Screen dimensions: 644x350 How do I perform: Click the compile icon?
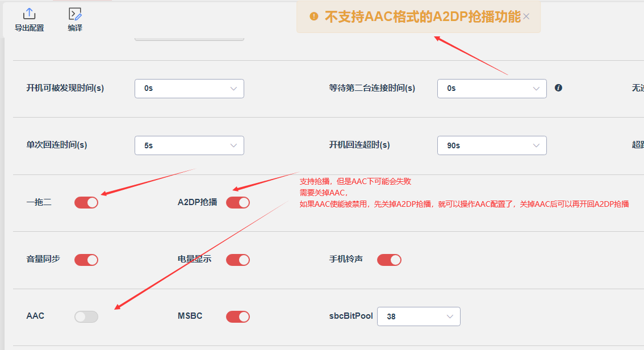click(x=75, y=14)
